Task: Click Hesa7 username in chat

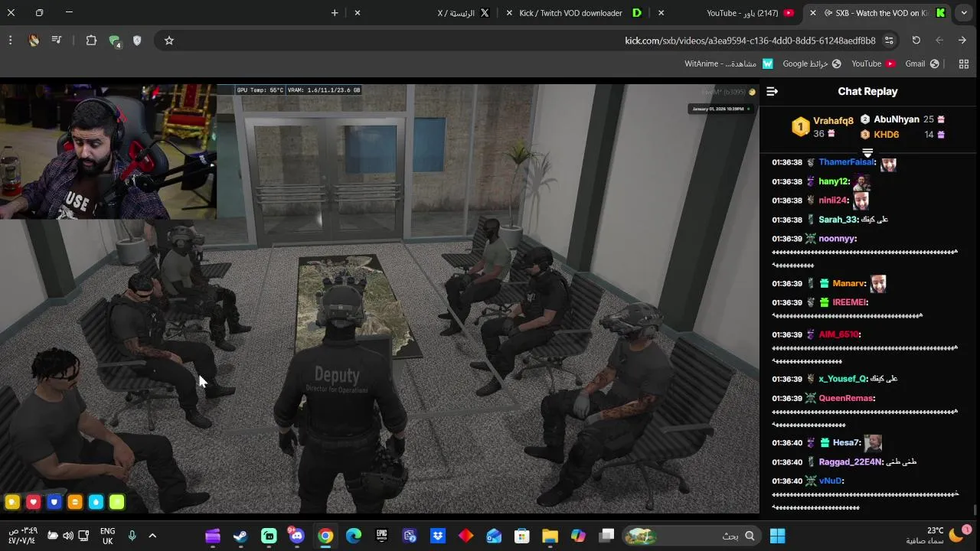Action: coord(846,443)
